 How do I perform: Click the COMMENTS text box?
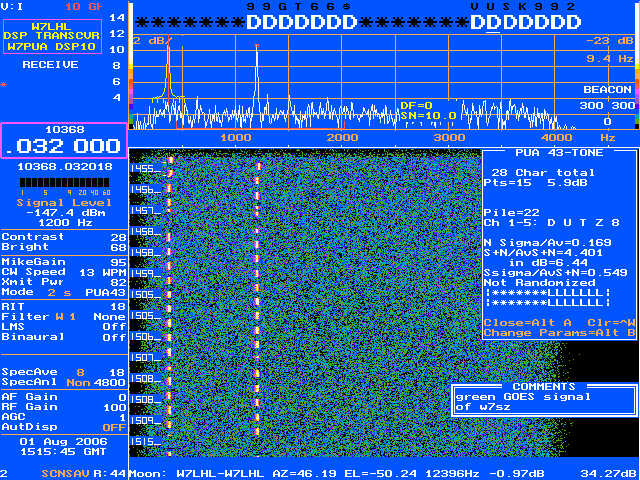click(545, 402)
